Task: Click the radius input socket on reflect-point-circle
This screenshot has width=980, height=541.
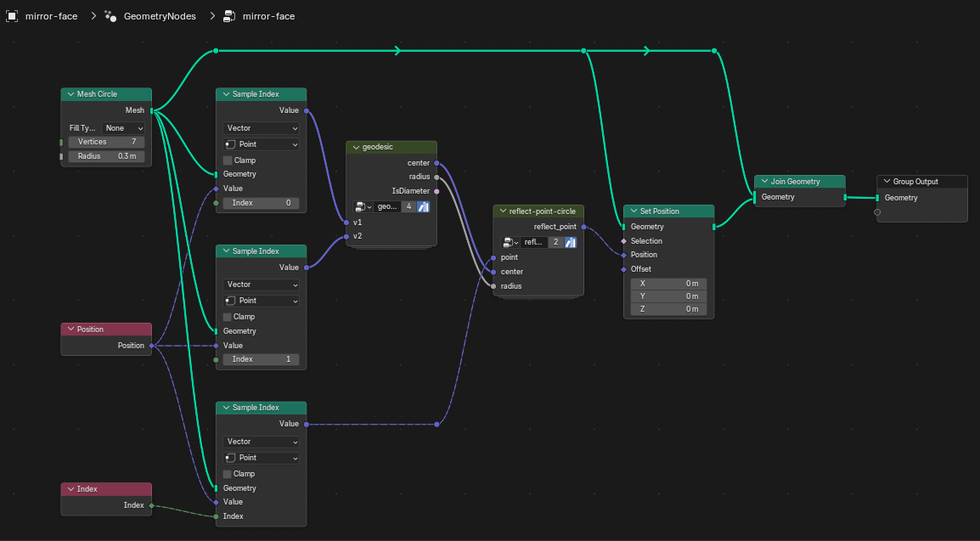Action: 493,286
